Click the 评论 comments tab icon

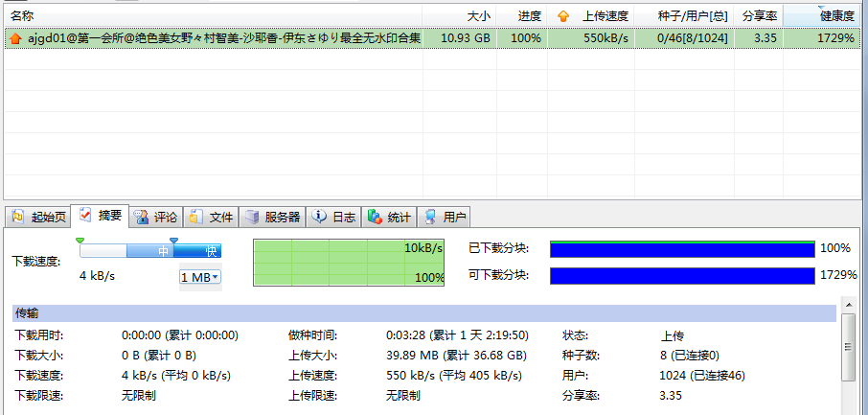coord(141,217)
